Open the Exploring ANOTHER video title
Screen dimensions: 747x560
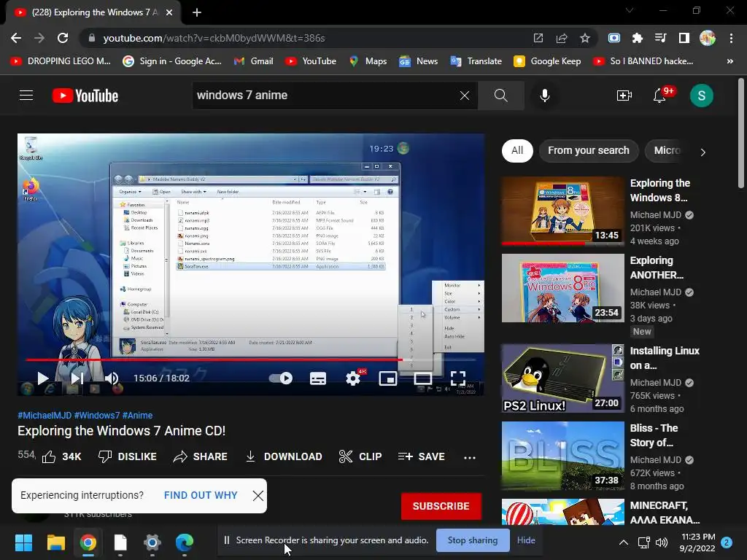click(657, 268)
